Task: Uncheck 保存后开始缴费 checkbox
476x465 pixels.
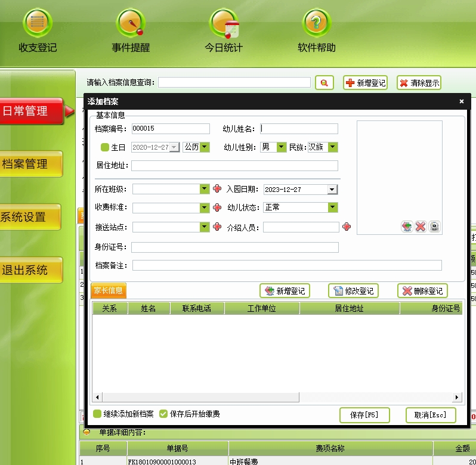Action: click(163, 414)
